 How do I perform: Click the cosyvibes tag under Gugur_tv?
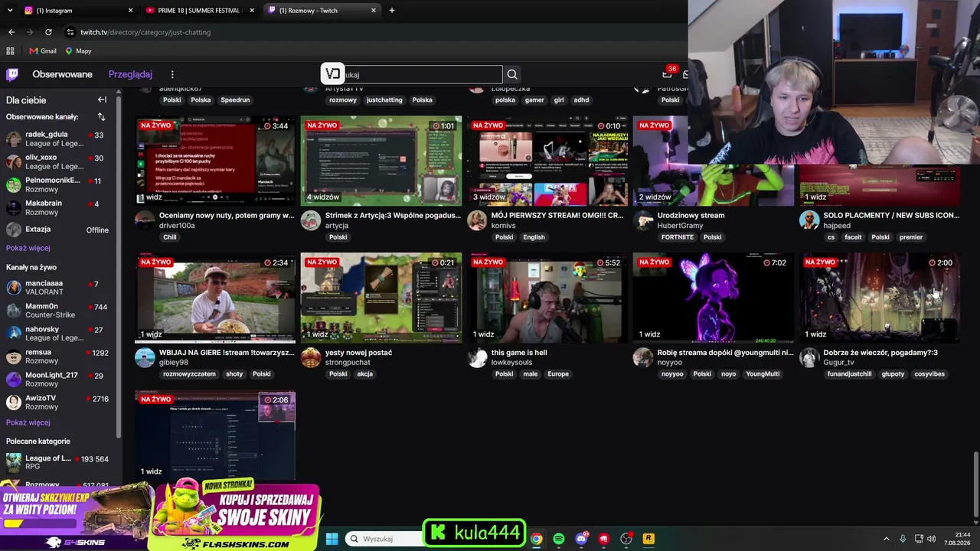point(929,374)
